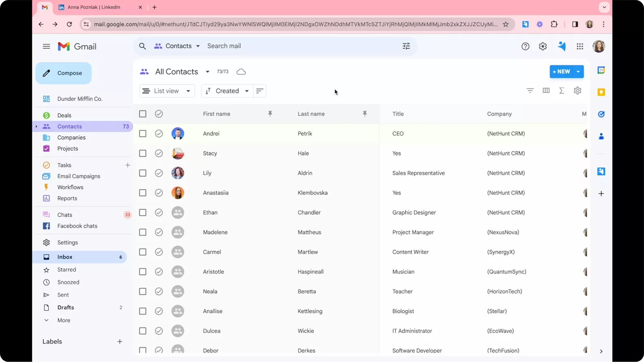Expand the NEW button dropdown arrow
Viewport: 644px width, 362px height.
578,72
